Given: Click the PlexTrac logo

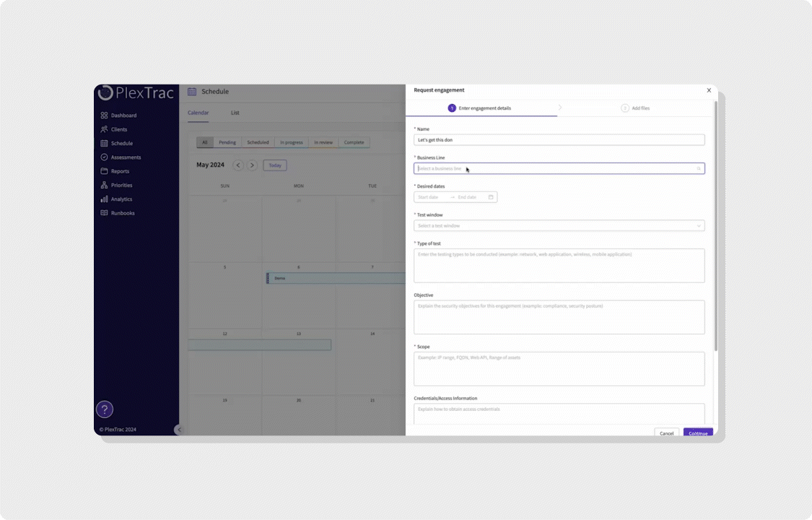Looking at the screenshot, I should click(136, 92).
